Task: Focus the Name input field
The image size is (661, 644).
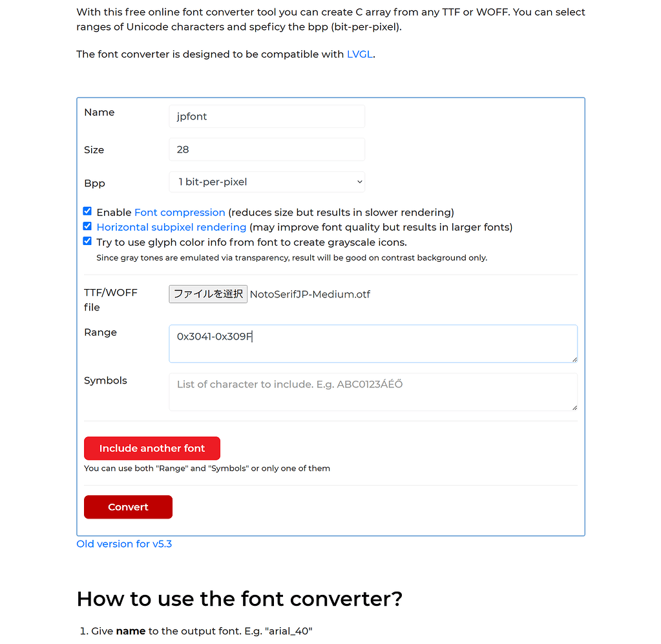Action: pos(266,116)
